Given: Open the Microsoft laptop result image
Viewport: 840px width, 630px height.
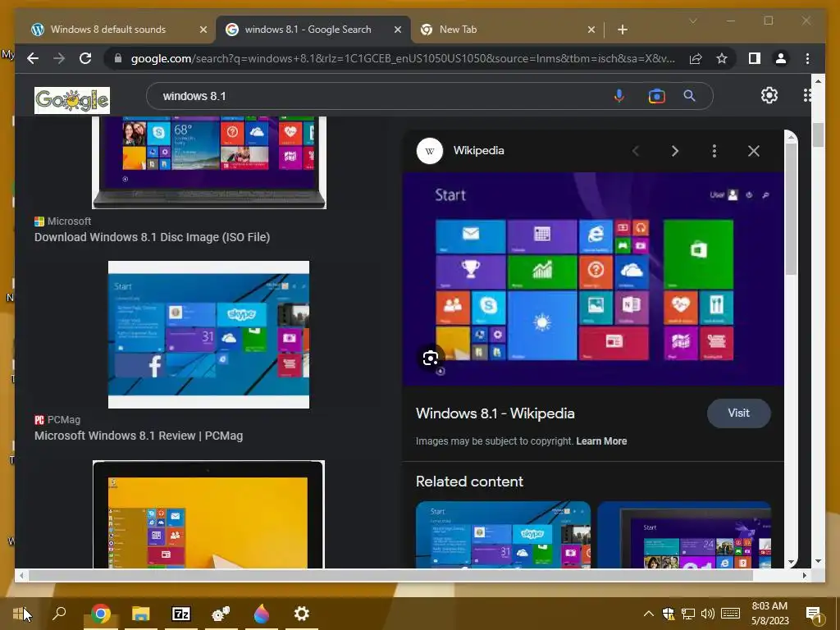Looking at the screenshot, I should click(209, 163).
